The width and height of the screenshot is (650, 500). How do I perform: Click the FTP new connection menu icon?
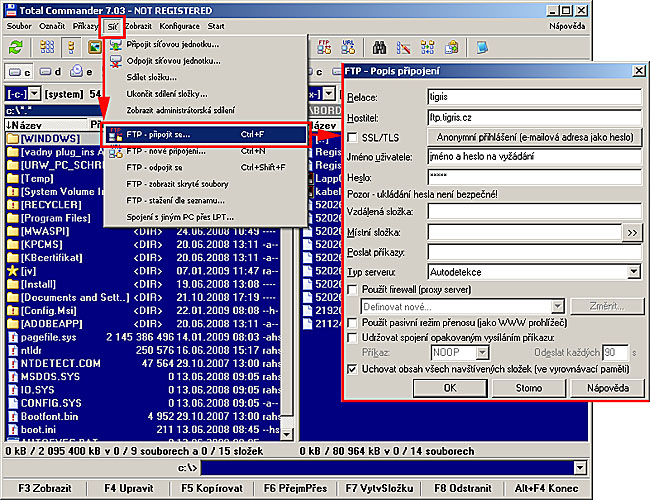(x=116, y=152)
